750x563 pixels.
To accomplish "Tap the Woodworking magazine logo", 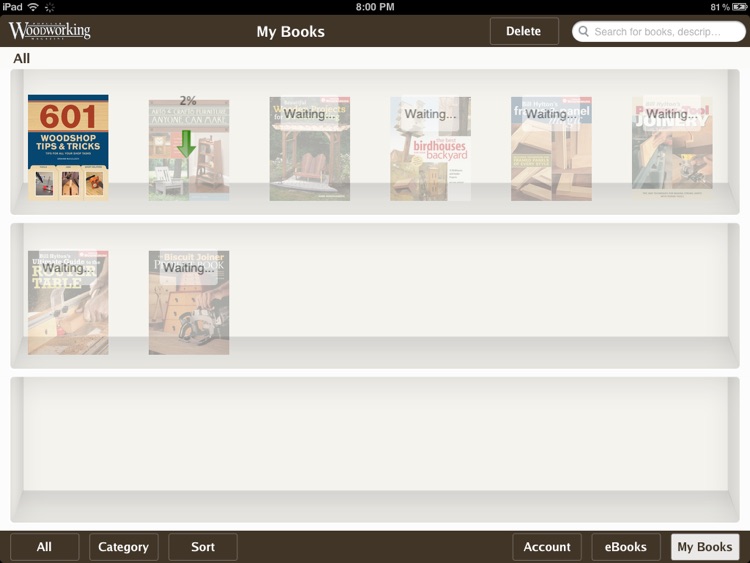I will [x=50, y=30].
